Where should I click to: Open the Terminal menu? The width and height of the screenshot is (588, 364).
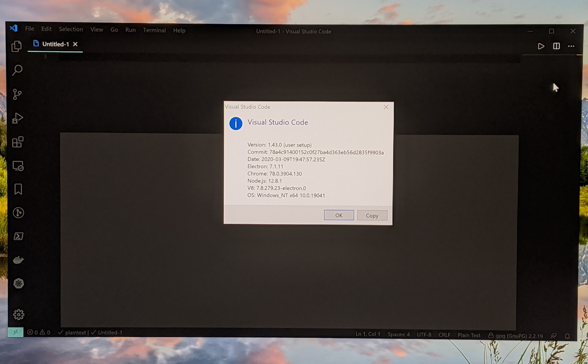click(x=154, y=30)
